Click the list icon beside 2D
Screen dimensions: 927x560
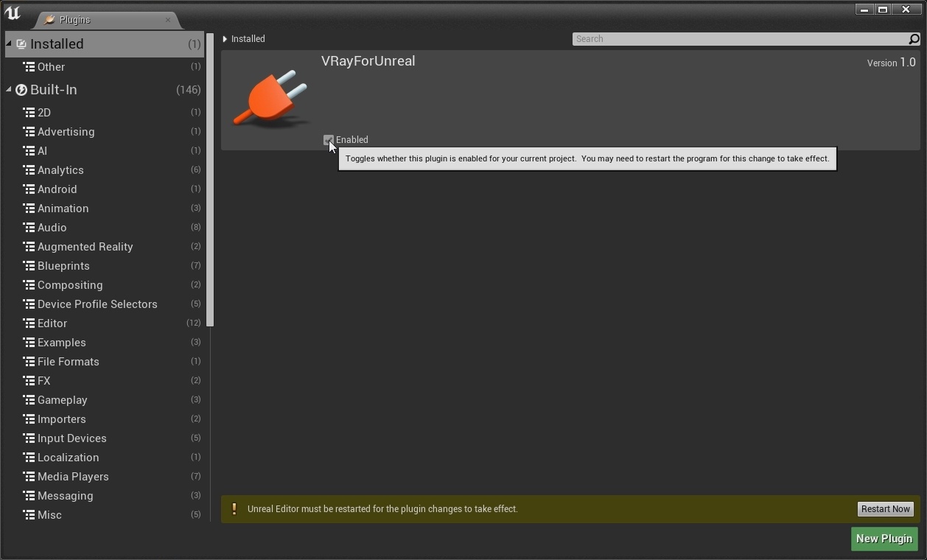[x=29, y=113]
